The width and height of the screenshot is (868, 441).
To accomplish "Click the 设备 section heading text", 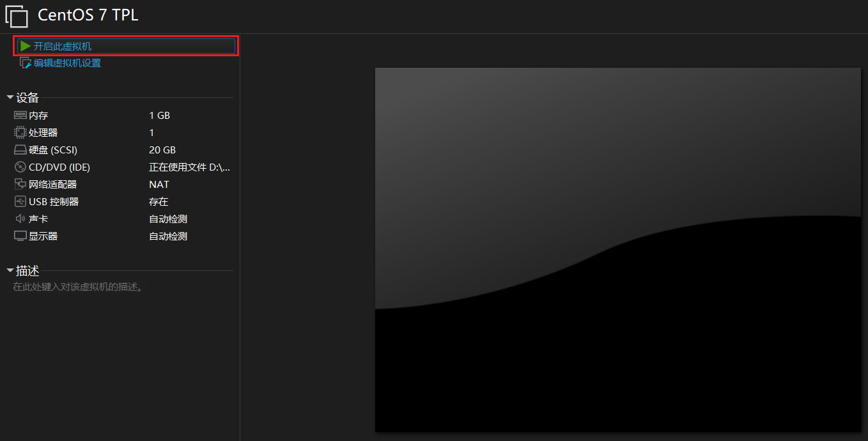I will tap(27, 98).
